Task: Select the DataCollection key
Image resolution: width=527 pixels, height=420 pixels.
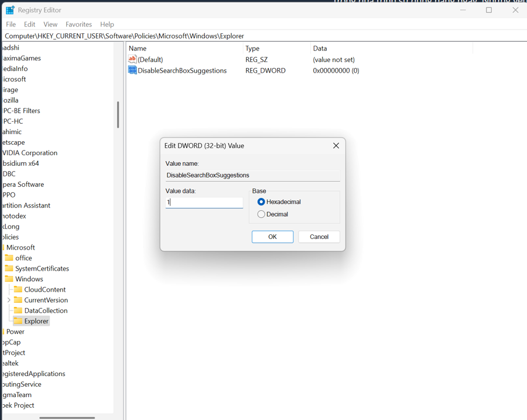Action: pos(46,310)
